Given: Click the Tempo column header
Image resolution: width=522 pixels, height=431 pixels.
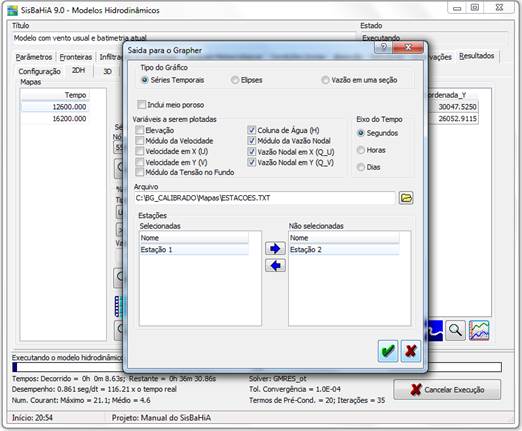Looking at the screenshot, I should [55, 95].
